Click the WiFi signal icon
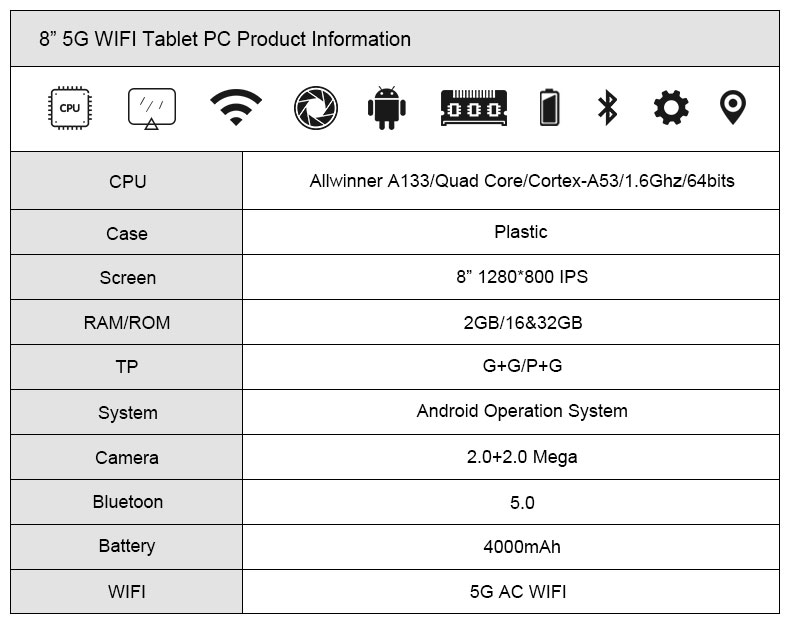790x636 pixels. [236, 107]
